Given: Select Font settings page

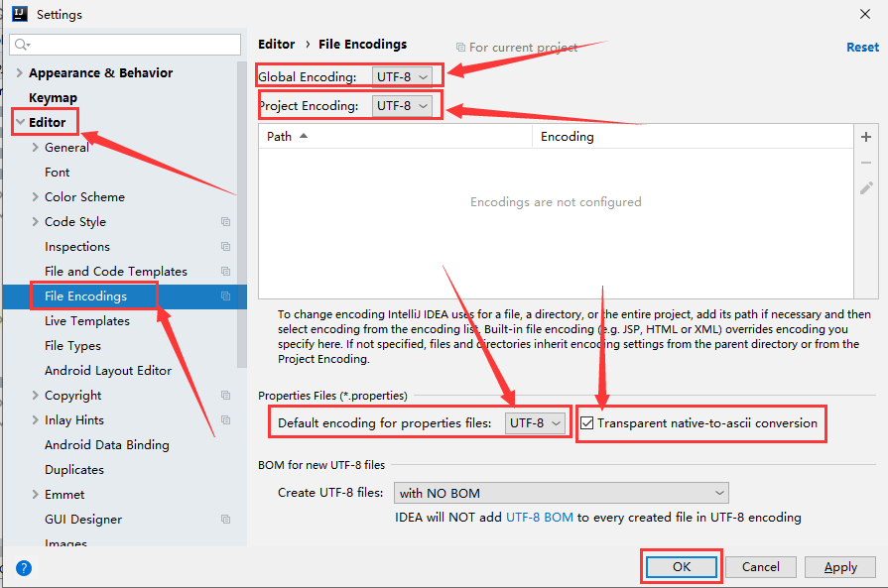Looking at the screenshot, I should (58, 173).
